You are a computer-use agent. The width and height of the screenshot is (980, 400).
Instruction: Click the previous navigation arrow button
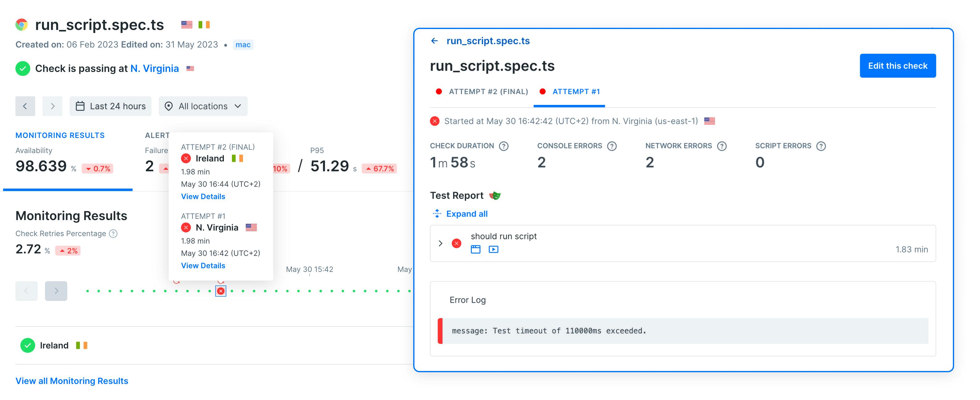(x=25, y=106)
